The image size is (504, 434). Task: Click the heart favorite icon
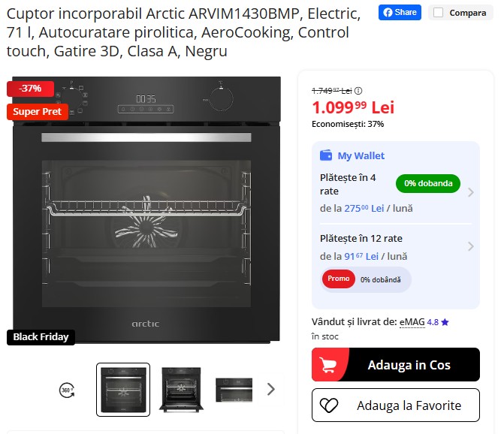(x=329, y=405)
